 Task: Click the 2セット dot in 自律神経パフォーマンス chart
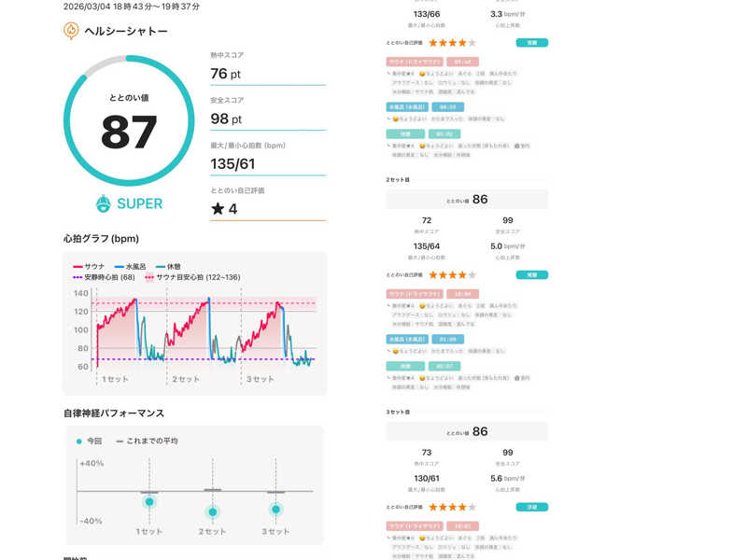pos(213,511)
